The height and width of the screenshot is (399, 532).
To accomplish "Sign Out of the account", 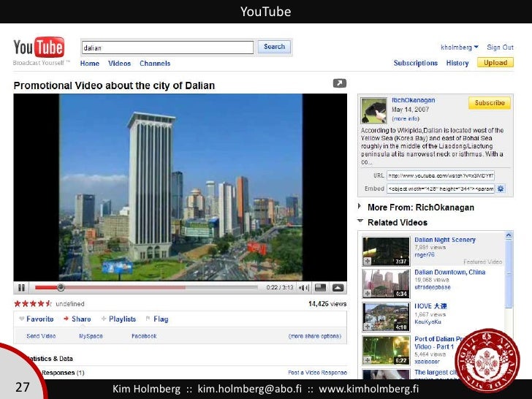I will 500,47.
